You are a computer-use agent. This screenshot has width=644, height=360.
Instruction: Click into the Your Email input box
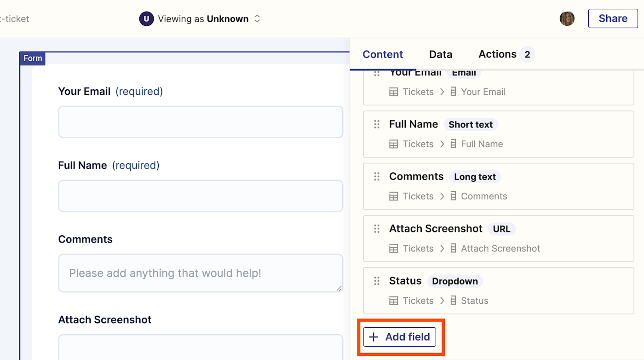pyautogui.click(x=201, y=122)
